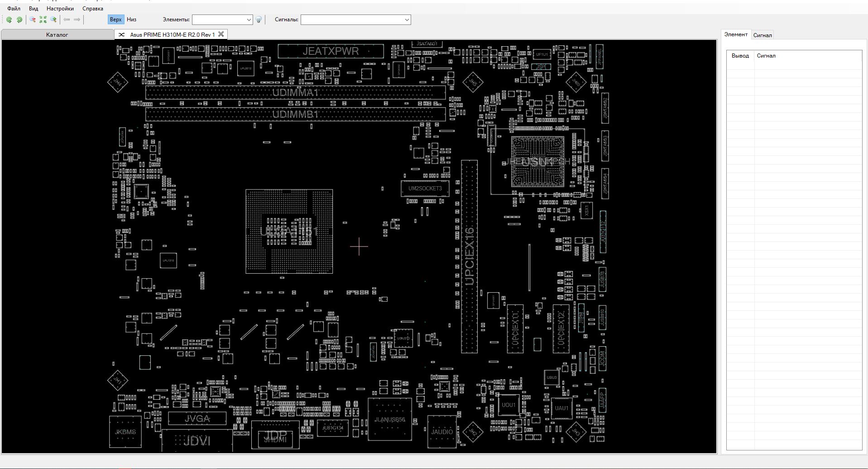Open the Элементы dropdown list
The width and height of the screenshot is (868, 469).
[249, 19]
